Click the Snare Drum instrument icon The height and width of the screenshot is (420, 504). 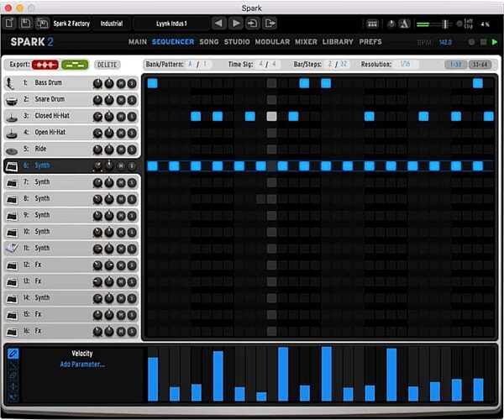click(12, 100)
